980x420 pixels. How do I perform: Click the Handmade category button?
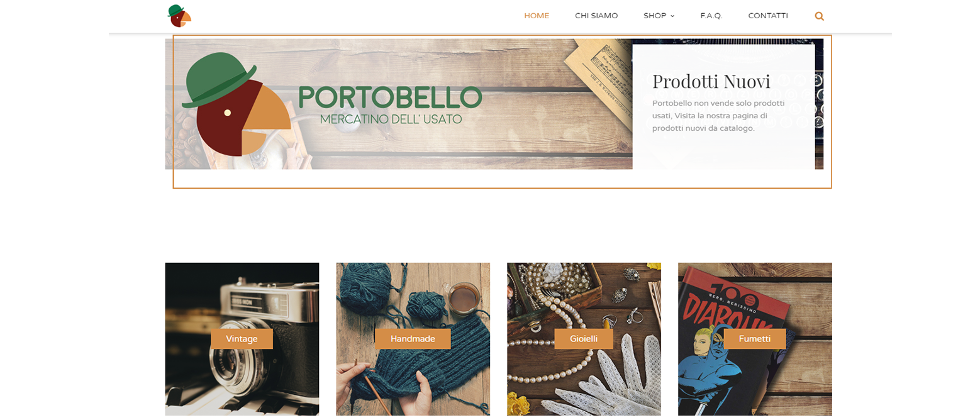pos(413,339)
